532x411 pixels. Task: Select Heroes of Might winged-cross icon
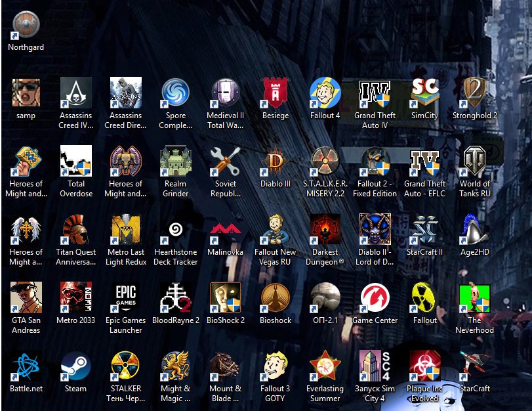point(26,229)
